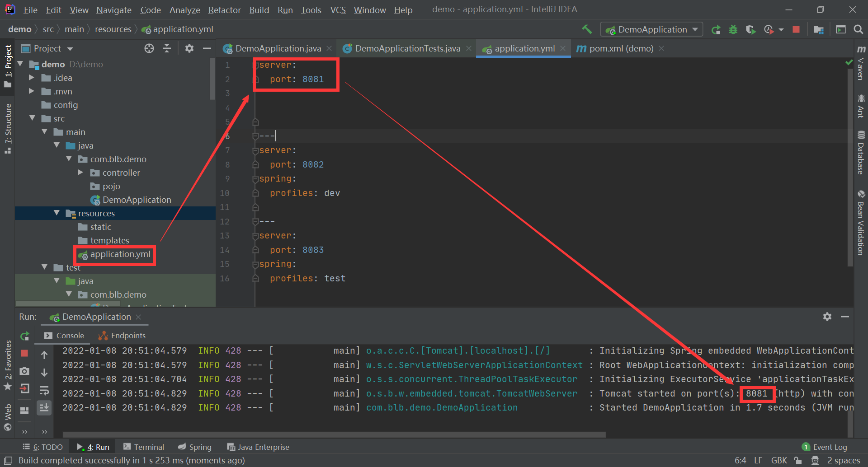The image size is (868, 467).
Task: Open the Database tool window
Action: (861, 153)
